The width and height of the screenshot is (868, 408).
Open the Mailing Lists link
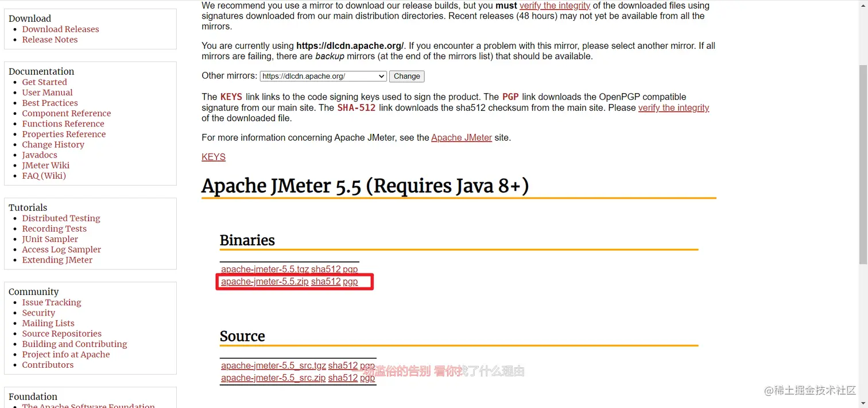tap(48, 323)
